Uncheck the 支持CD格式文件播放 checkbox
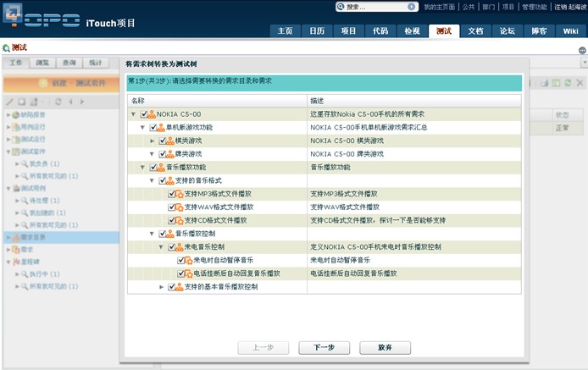This screenshot has width=588, height=370. (x=172, y=220)
